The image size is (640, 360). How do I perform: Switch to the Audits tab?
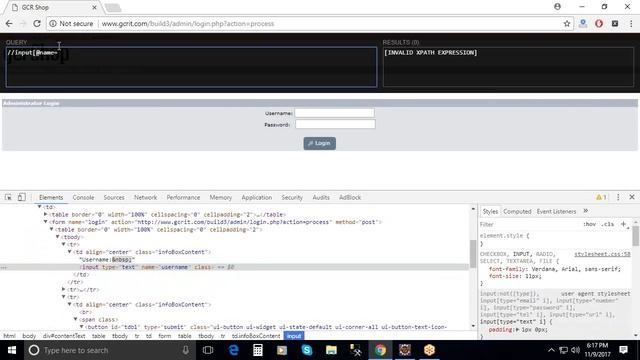click(x=321, y=197)
